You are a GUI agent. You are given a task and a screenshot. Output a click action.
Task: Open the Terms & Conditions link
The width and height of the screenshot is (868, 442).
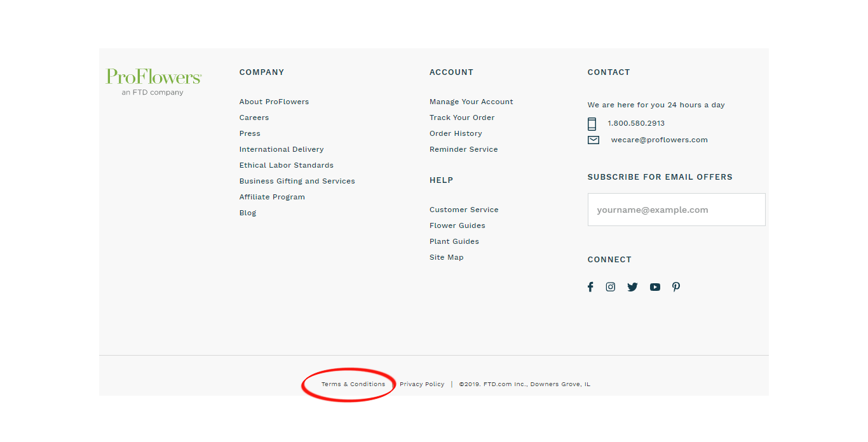click(x=353, y=384)
